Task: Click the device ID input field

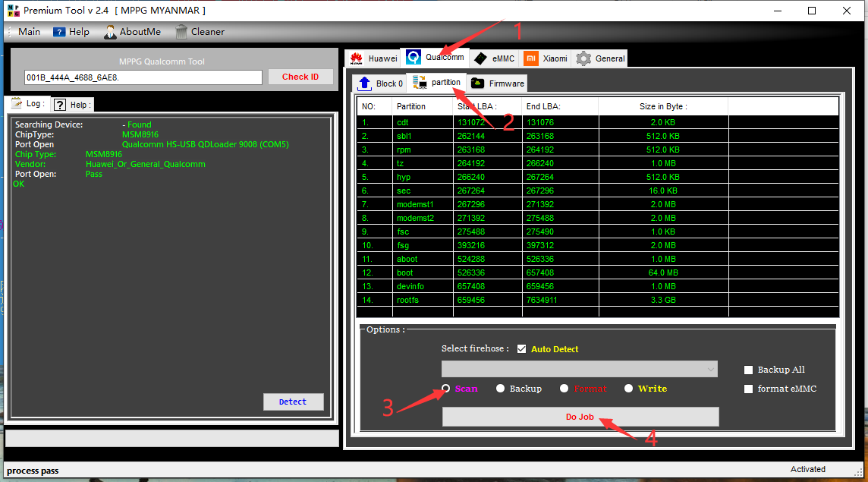Action: (143, 77)
